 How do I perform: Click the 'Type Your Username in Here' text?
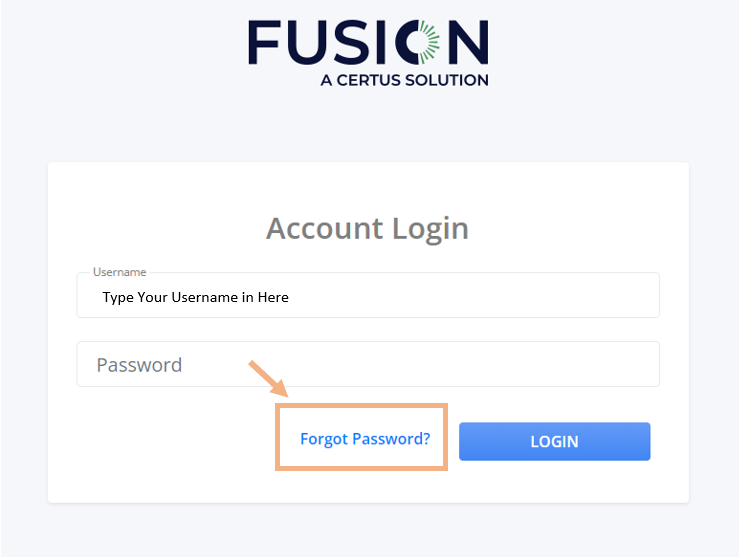coord(195,297)
